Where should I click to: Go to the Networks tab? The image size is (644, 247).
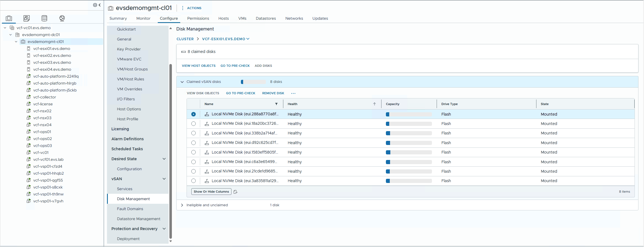(x=294, y=18)
